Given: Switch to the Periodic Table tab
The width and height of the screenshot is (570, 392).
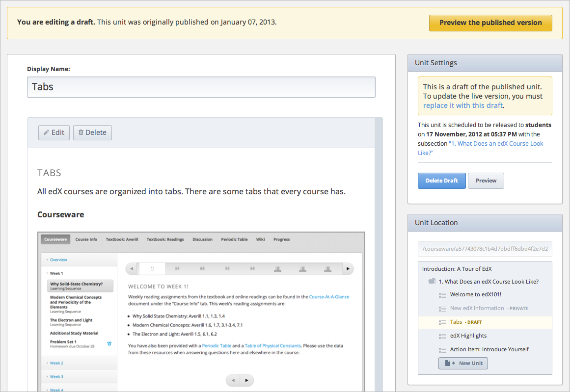Looking at the screenshot, I should click(x=234, y=239).
